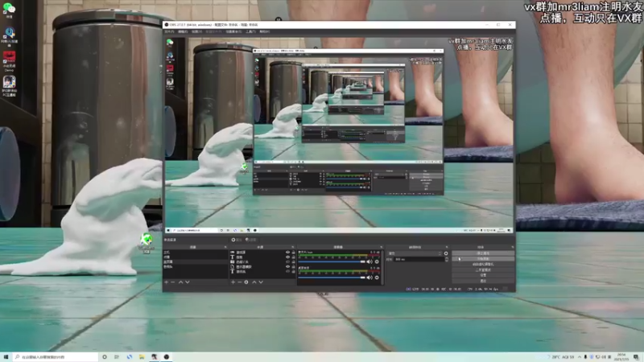
Task: Click Windows taskbar search box
Action: (56, 357)
